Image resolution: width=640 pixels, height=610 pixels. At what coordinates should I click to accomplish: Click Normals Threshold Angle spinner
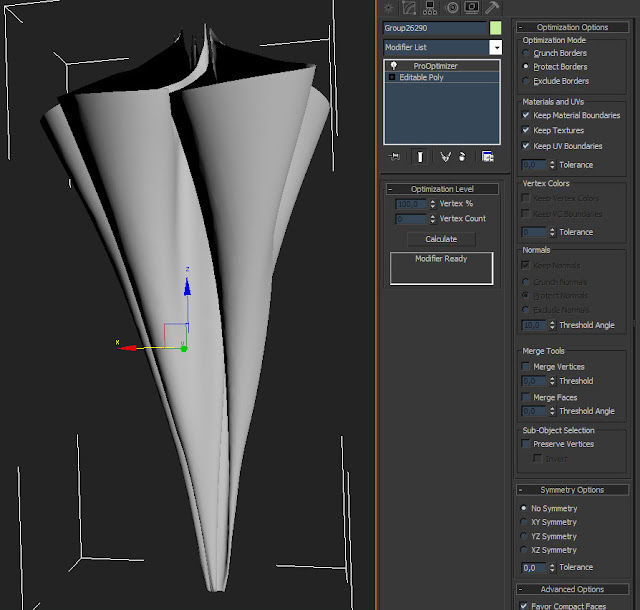click(552, 325)
